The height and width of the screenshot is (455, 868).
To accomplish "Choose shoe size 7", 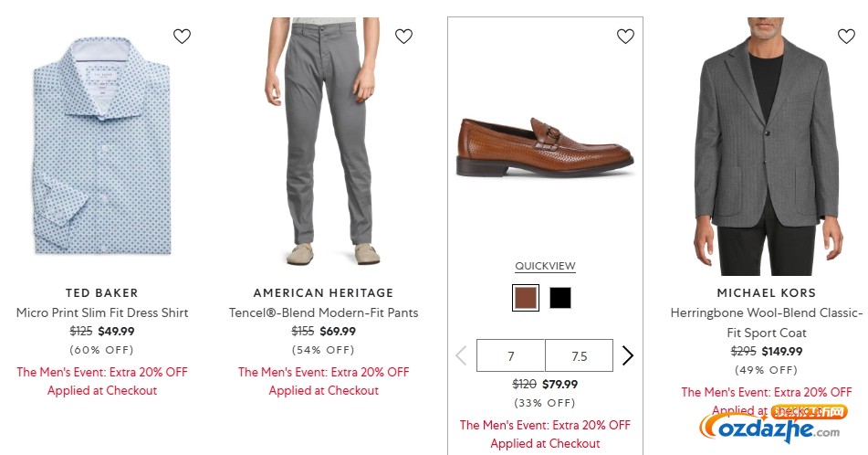I will pos(511,355).
